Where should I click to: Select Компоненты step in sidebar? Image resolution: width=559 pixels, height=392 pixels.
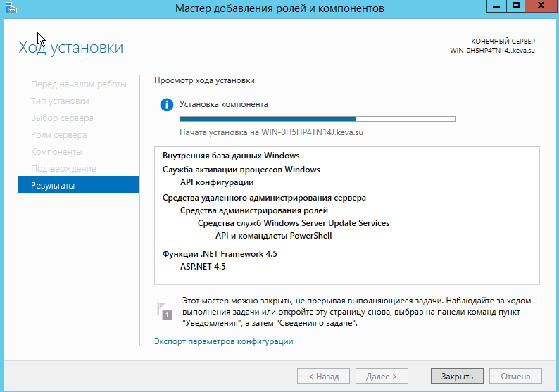(x=56, y=152)
